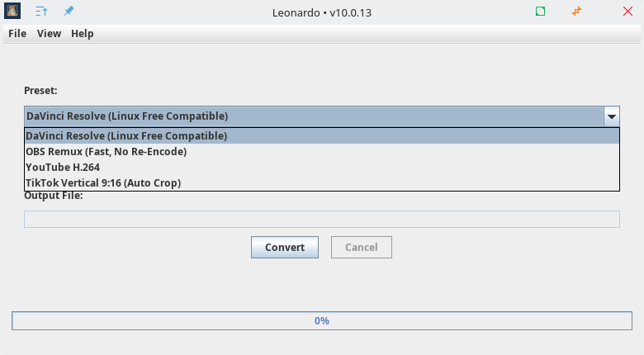644x355 pixels.
Task: Click the Cancel button
Action: click(x=361, y=247)
